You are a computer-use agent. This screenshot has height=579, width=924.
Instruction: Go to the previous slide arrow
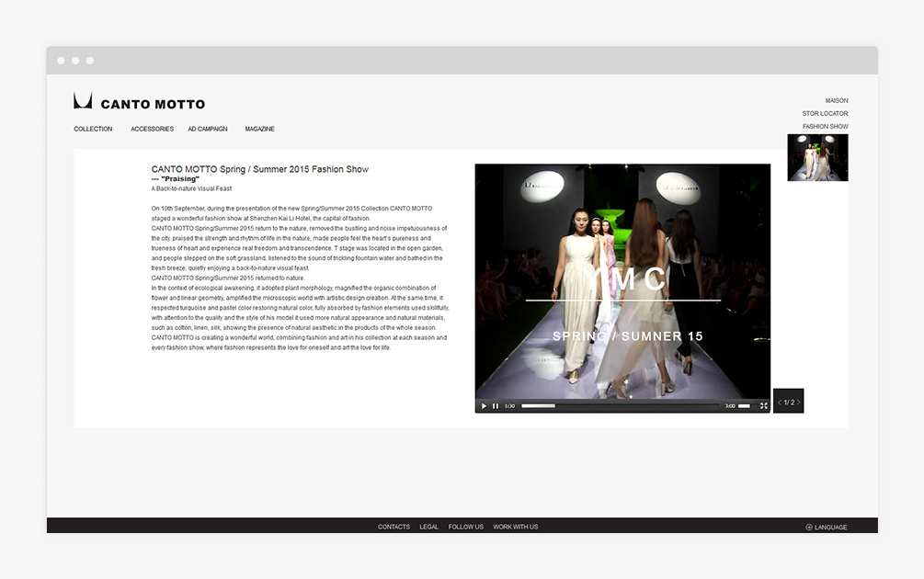tap(780, 402)
